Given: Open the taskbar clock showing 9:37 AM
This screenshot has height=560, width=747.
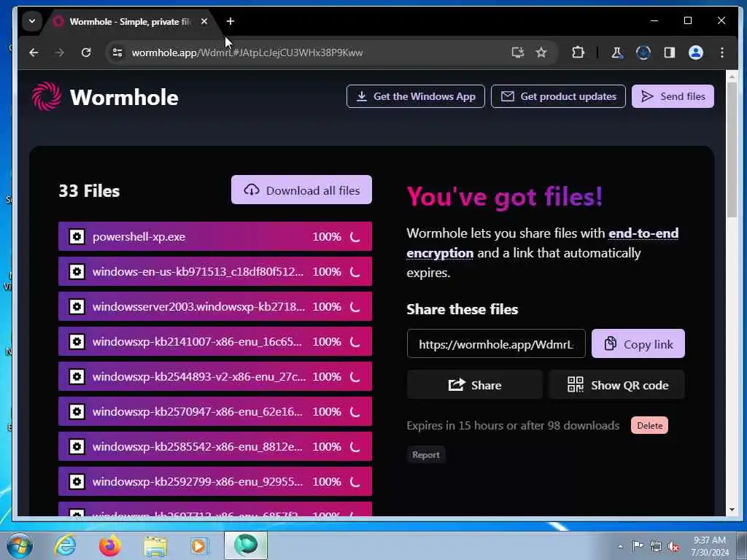Looking at the screenshot, I should (x=711, y=546).
